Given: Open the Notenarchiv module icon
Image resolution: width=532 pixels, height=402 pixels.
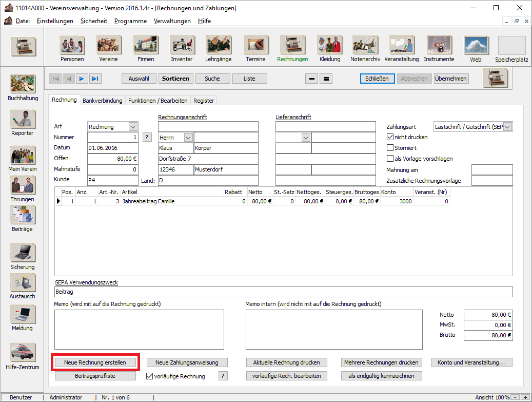Looking at the screenshot, I should point(365,45).
